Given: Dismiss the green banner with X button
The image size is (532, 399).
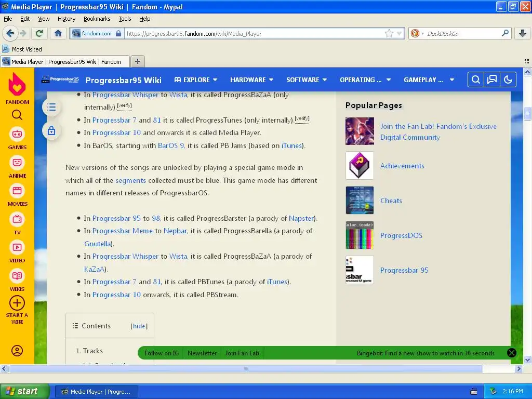Looking at the screenshot, I should point(512,353).
